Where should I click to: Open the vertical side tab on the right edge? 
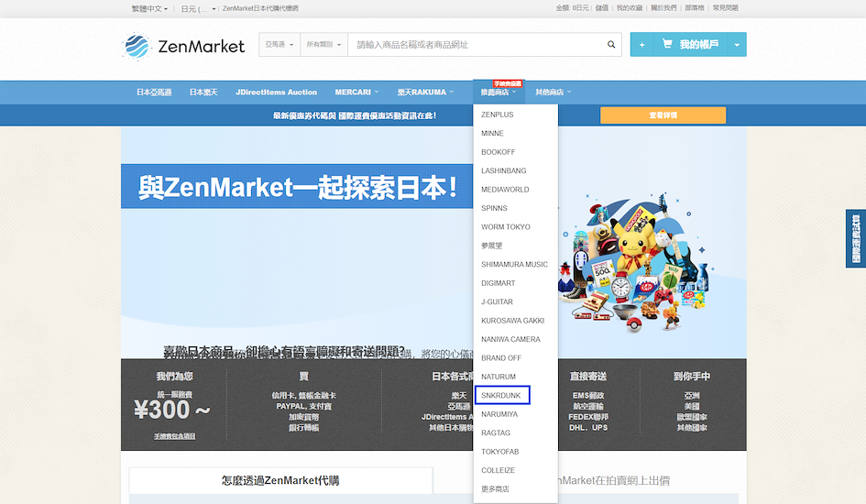(856, 238)
